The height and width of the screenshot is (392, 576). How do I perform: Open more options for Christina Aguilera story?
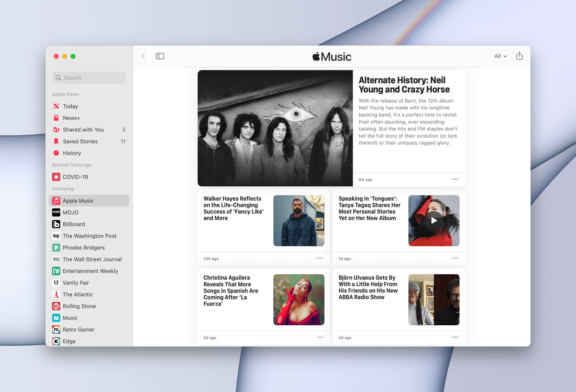coord(320,337)
